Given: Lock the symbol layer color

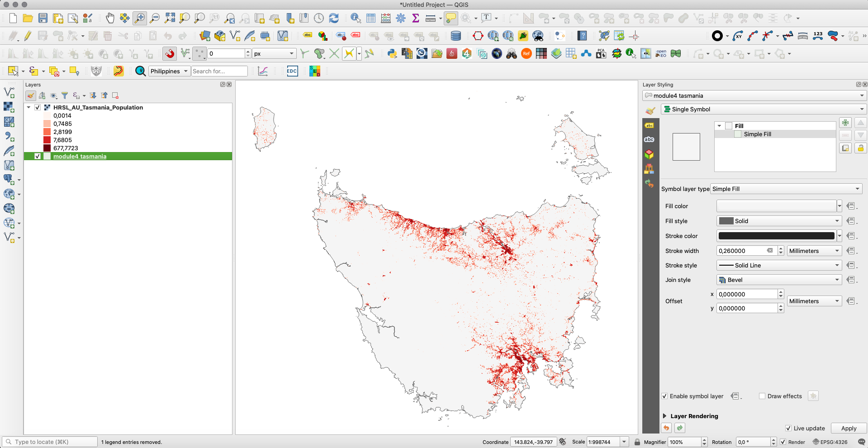Looking at the screenshot, I should pos(860,148).
